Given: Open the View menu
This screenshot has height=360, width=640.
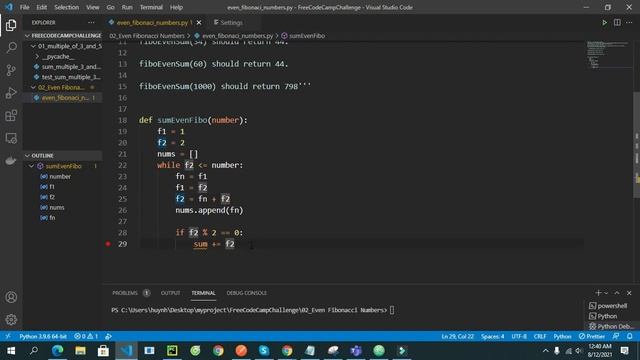Looking at the screenshot, I should (x=93, y=7).
